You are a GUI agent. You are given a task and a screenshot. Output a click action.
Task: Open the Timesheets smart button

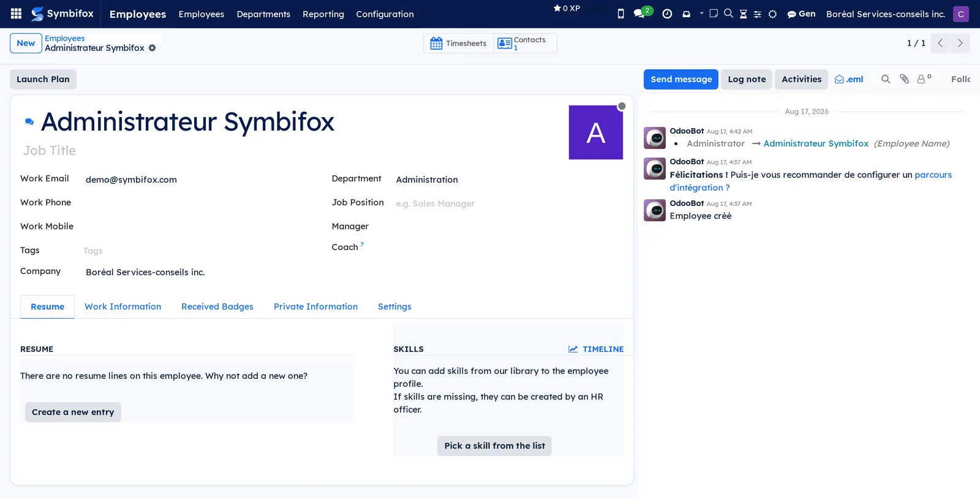click(x=458, y=43)
